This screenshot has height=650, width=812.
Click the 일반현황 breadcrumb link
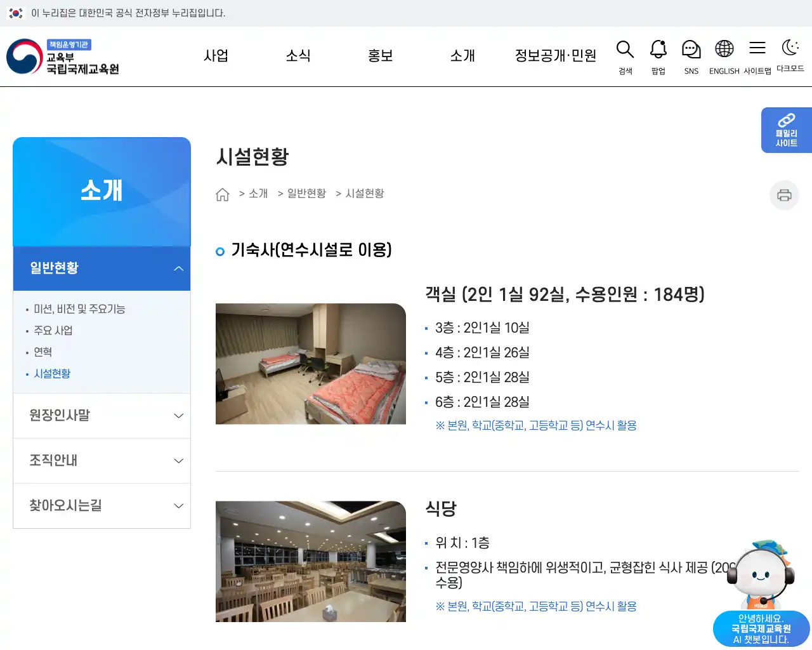pos(306,194)
